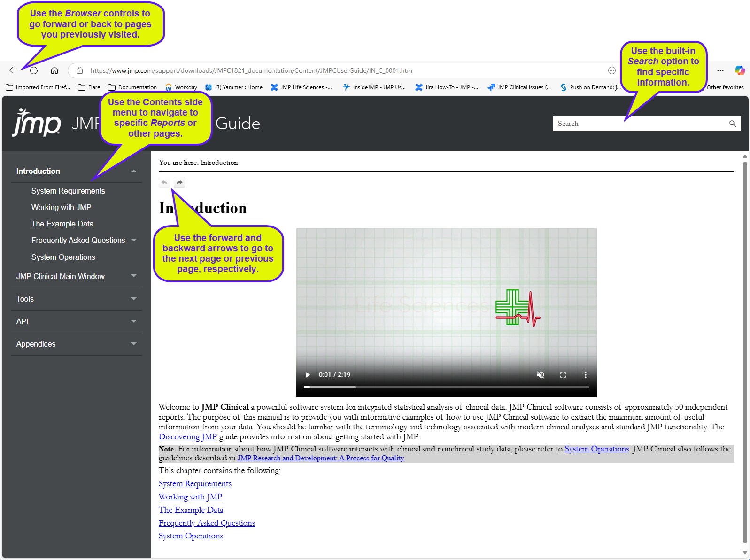Open the InsideJMP bookmark

click(374, 87)
